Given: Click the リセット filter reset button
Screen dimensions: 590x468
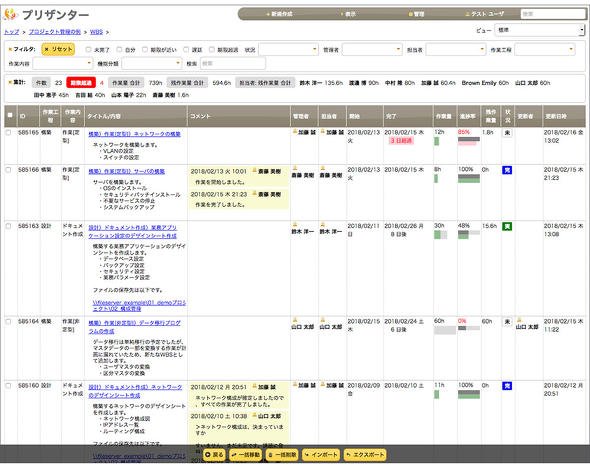Looking at the screenshot, I should (x=58, y=49).
